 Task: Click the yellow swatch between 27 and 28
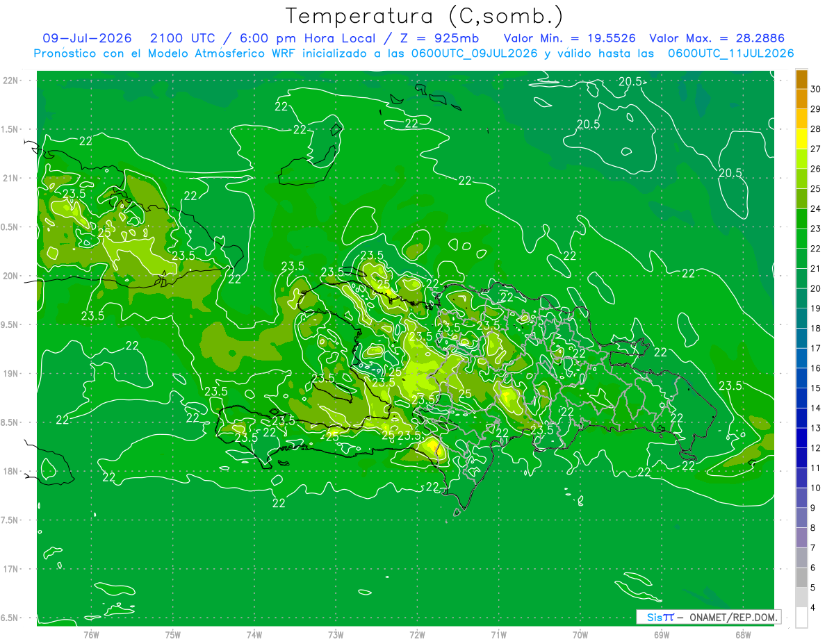click(801, 139)
